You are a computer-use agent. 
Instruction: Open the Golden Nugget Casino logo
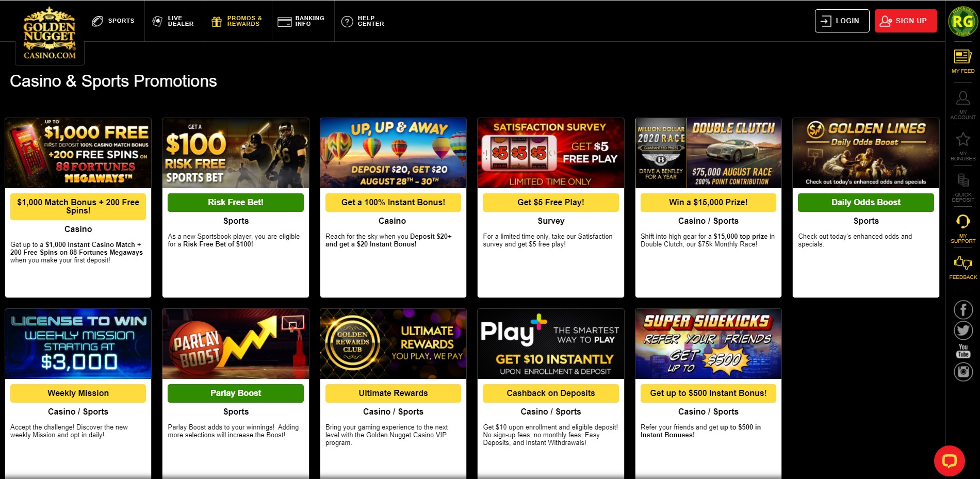click(50, 34)
